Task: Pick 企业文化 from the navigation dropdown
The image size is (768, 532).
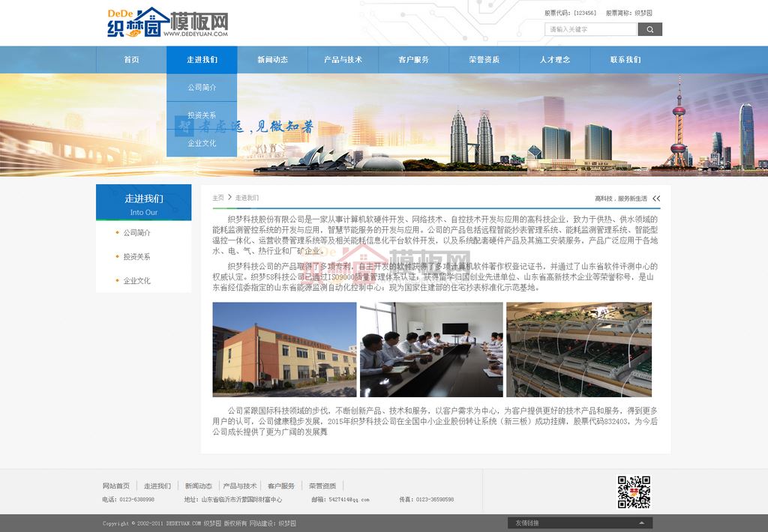Action: 202,143
